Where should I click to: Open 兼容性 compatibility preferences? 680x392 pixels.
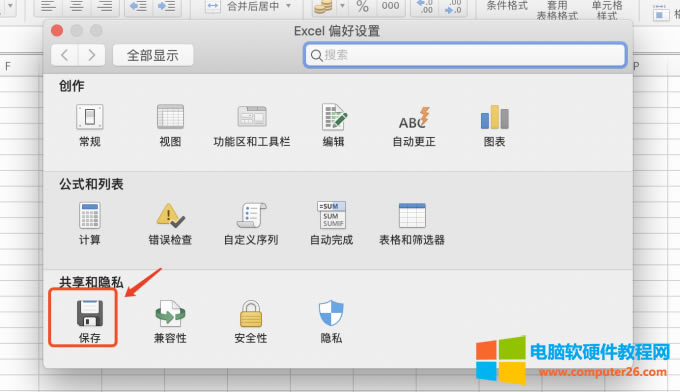tap(170, 322)
